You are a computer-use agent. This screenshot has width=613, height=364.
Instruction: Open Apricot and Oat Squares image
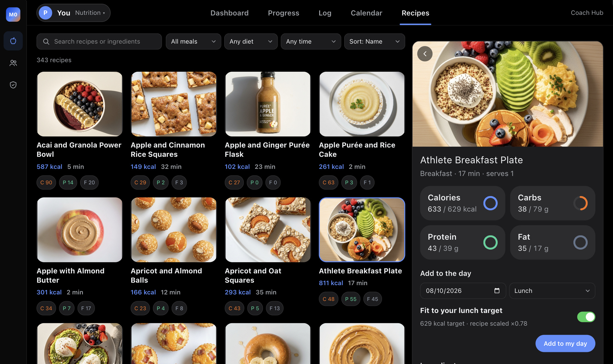point(268,230)
